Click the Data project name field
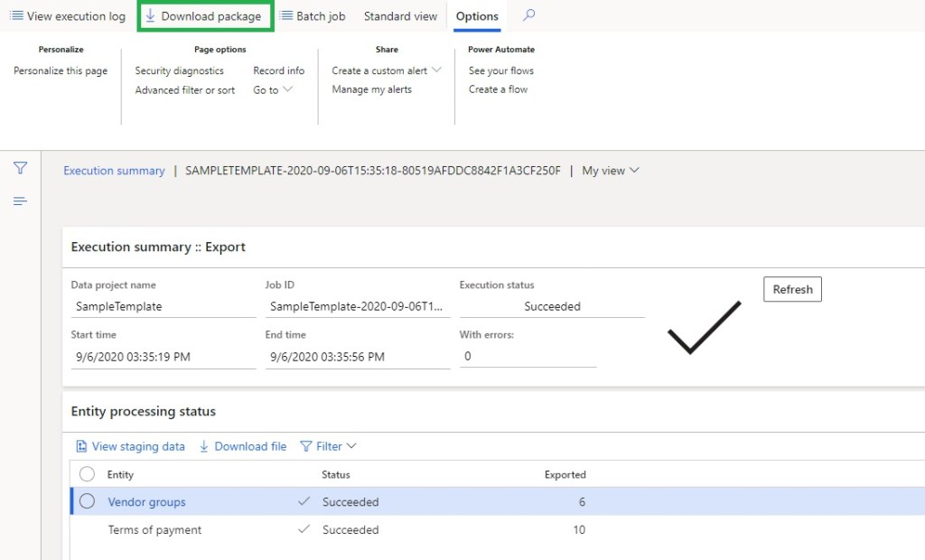The height and width of the screenshot is (560, 925). 163,306
